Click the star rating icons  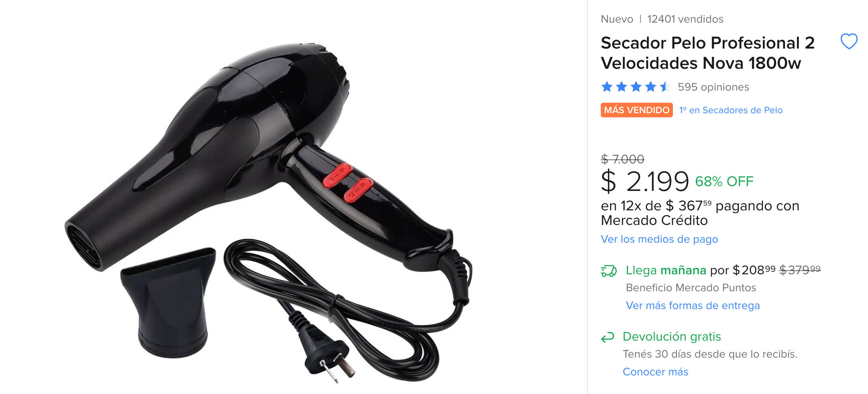636,87
